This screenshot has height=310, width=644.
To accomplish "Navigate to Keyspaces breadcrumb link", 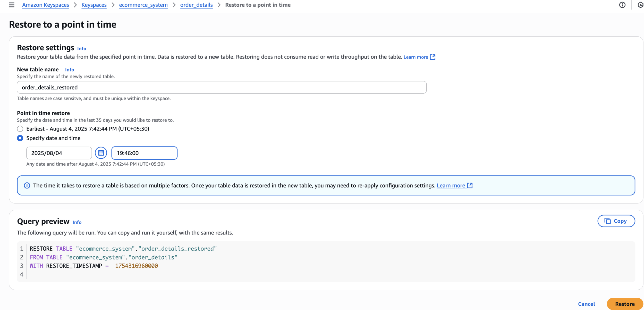I will tap(94, 5).
